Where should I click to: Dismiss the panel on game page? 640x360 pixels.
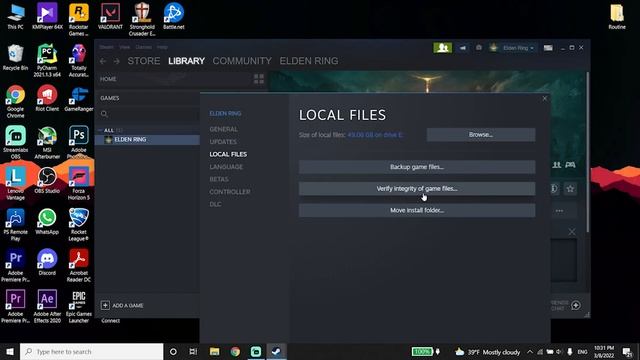(x=572, y=232)
